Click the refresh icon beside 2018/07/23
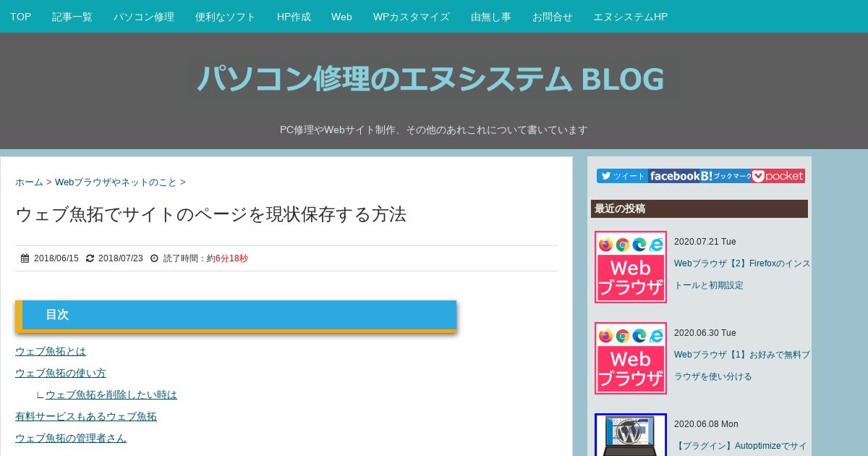This screenshot has height=456, width=868. (x=90, y=258)
